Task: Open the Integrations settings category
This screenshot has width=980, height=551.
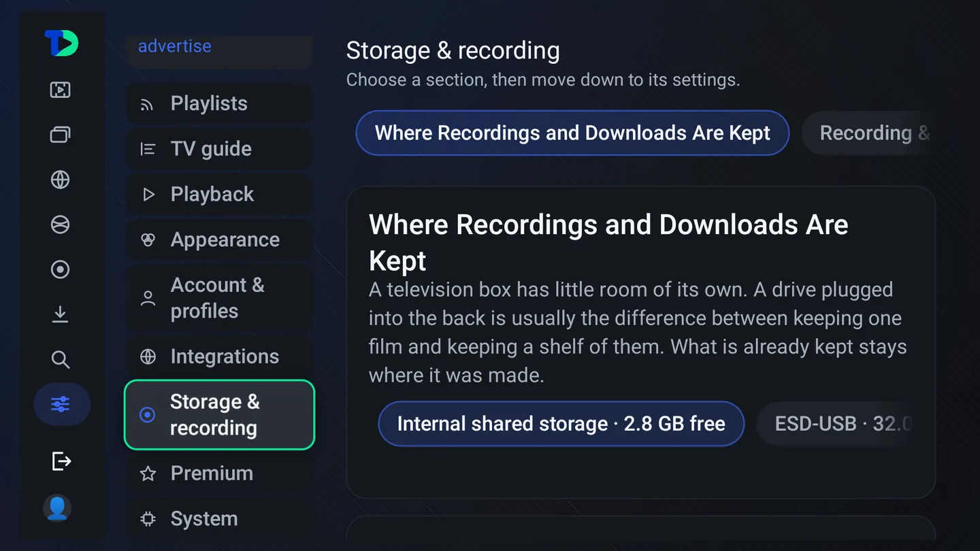Action: 219,356
